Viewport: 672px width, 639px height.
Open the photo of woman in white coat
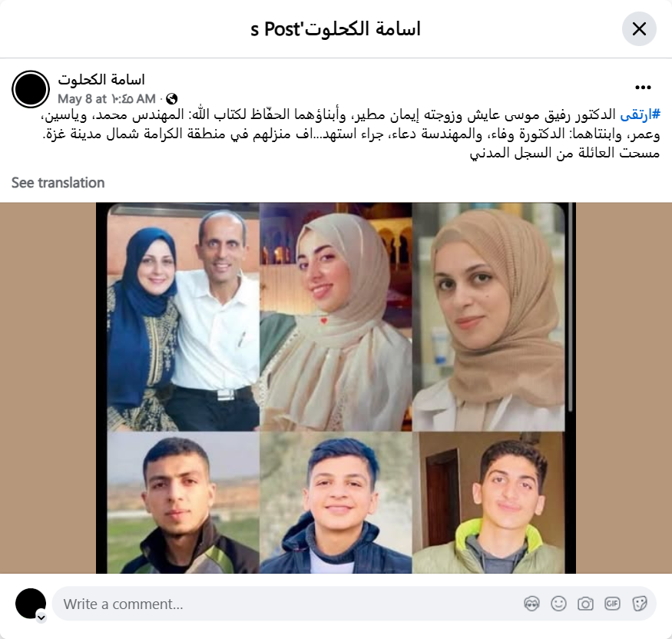point(488,317)
